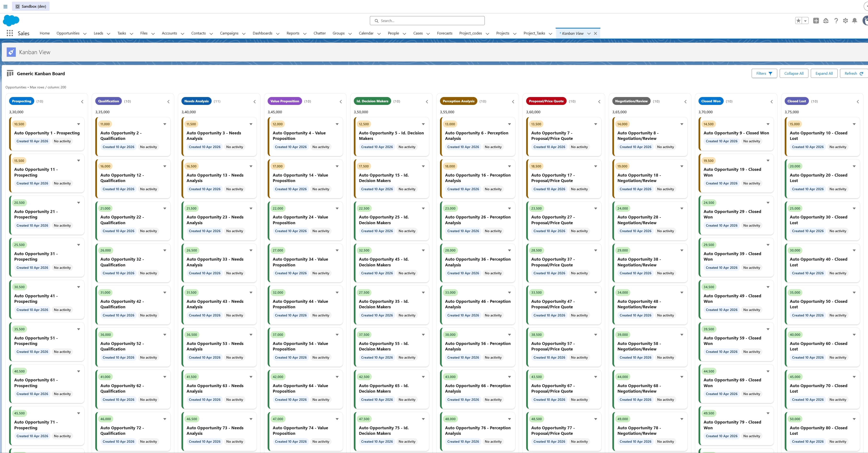Focus the global Search field
The width and height of the screenshot is (868, 453).
tap(427, 21)
